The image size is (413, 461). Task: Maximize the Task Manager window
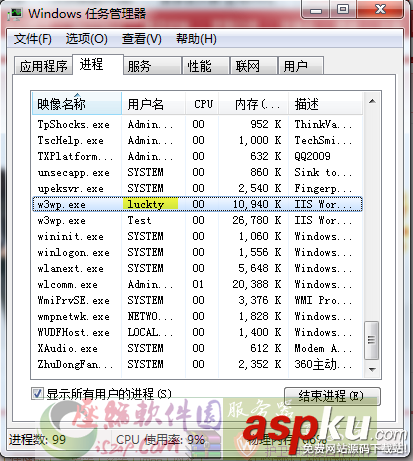[x=343, y=10]
